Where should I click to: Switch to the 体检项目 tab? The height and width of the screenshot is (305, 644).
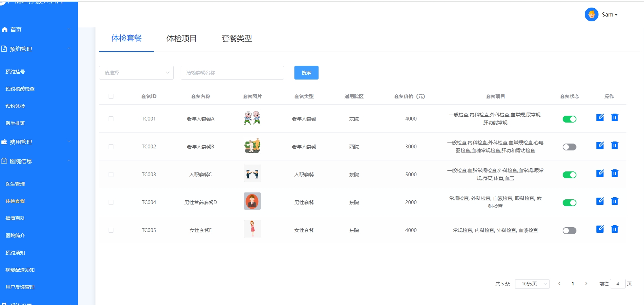click(x=182, y=38)
